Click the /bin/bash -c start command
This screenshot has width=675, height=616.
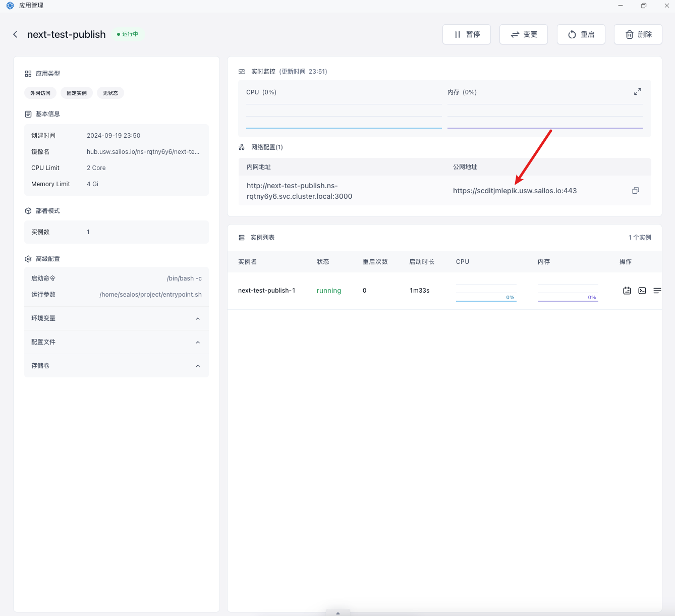pos(184,278)
